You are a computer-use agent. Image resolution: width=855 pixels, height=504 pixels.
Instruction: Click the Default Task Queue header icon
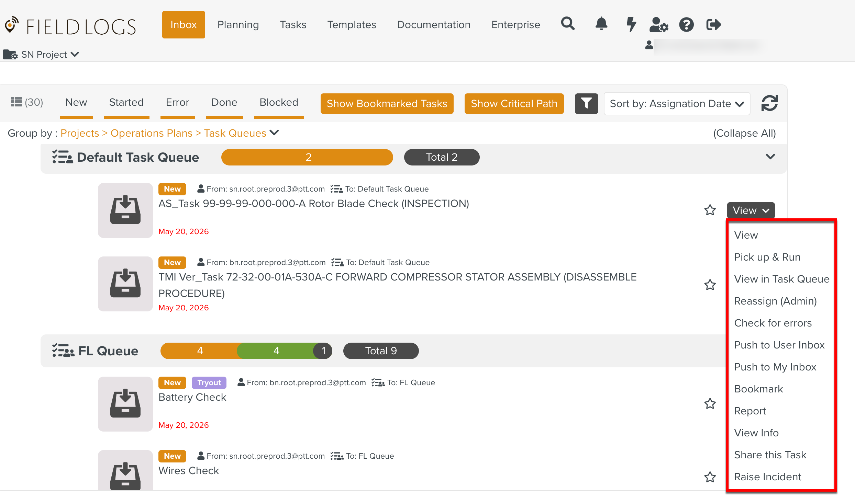tap(62, 157)
